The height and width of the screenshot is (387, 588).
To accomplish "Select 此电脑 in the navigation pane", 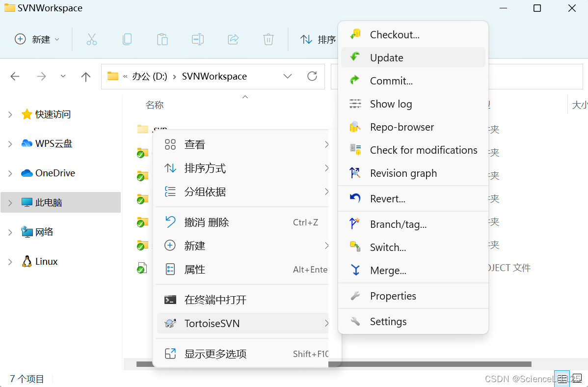I will tap(49, 202).
